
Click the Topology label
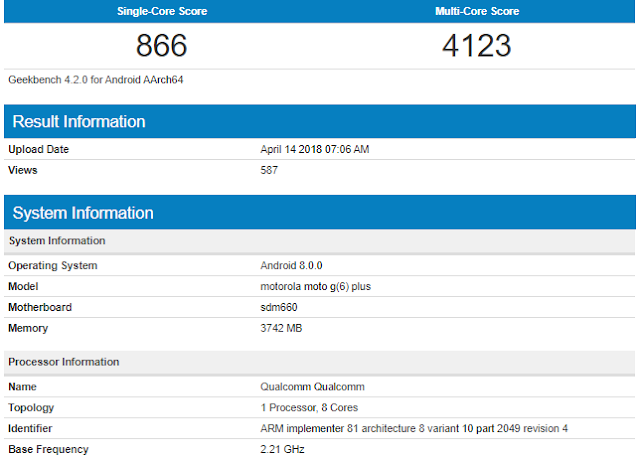(31, 408)
